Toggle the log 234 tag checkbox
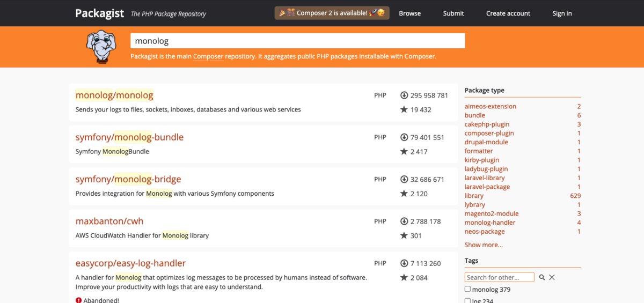644x303 pixels. point(467,301)
